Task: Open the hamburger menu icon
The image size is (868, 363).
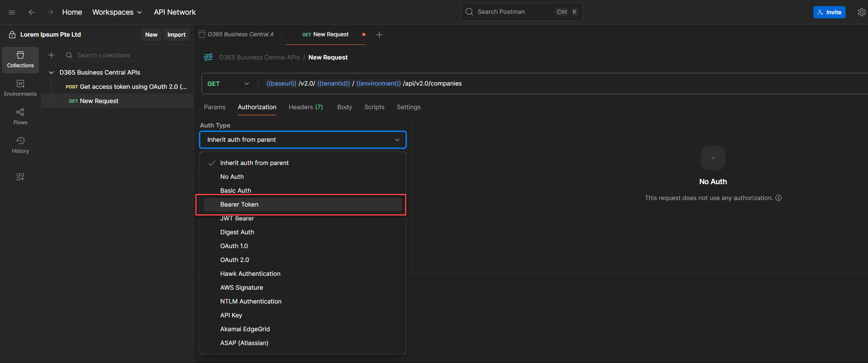Action: coord(12,12)
